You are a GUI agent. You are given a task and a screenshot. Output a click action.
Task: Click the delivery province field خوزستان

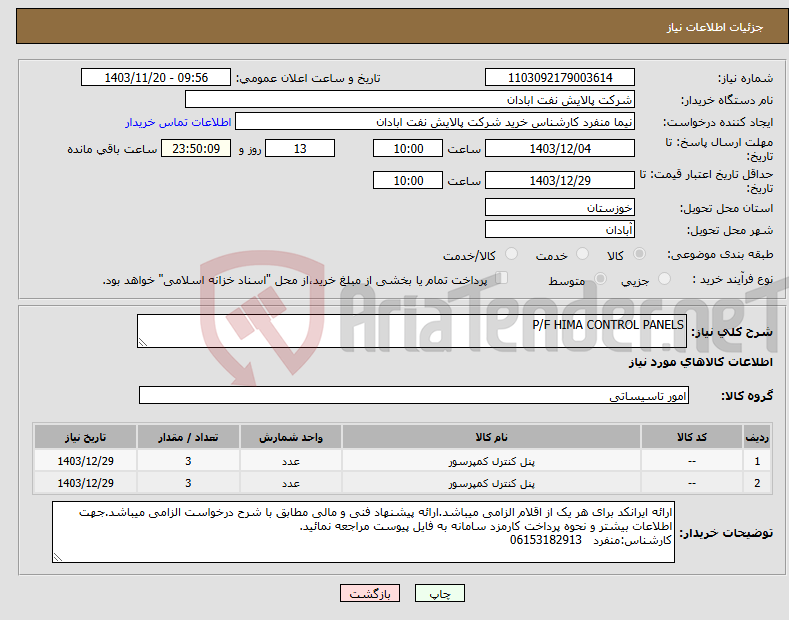click(560, 207)
